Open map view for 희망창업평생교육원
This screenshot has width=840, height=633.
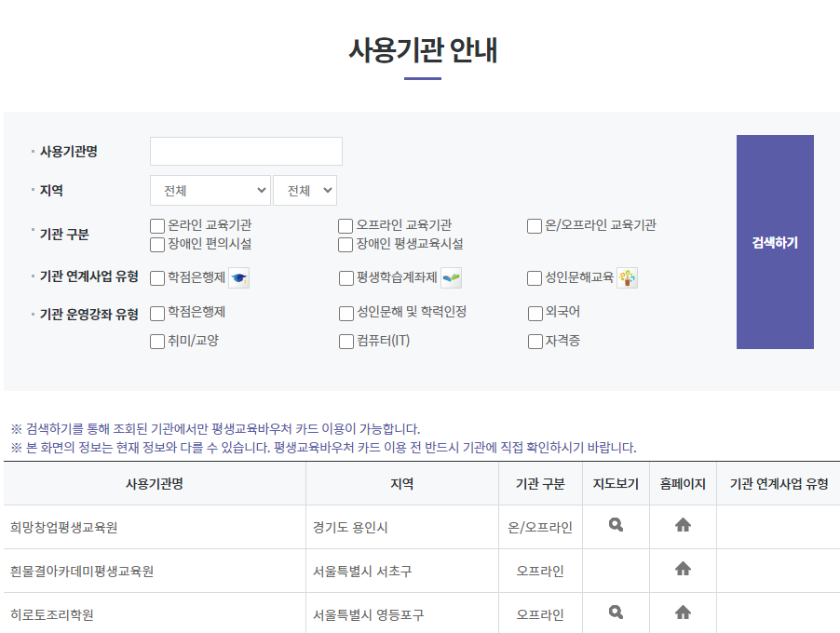(x=616, y=525)
